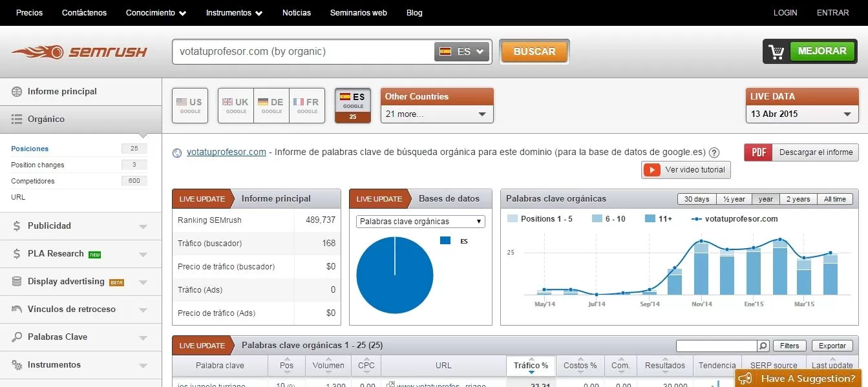Image resolution: width=868 pixels, height=387 pixels.
Task: Select the ES Google database
Action: pyautogui.click(x=353, y=105)
